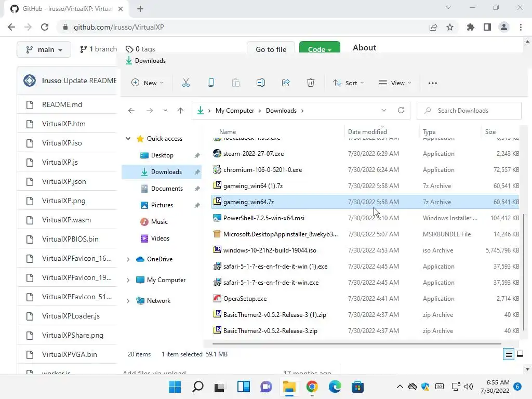This screenshot has width=532, height=399.
Task: Select PowerShell-7.2.5-win-x64.msi file
Action: pyautogui.click(x=365, y=218)
